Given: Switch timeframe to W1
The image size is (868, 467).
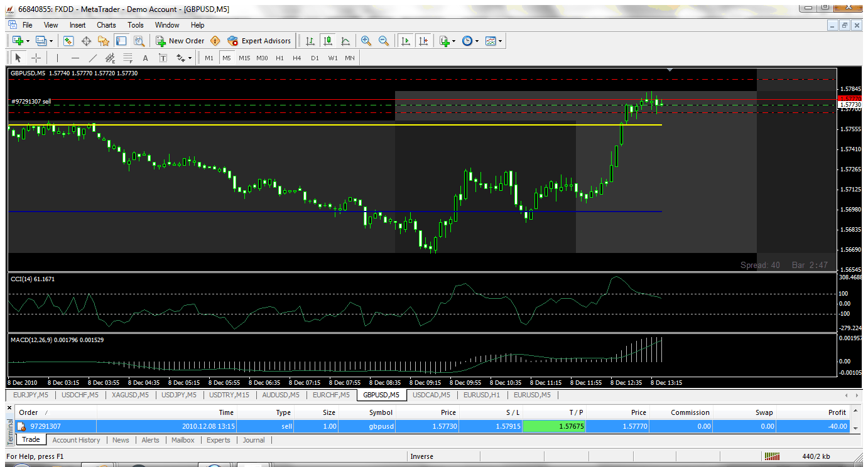Looking at the screenshot, I should click(332, 58).
